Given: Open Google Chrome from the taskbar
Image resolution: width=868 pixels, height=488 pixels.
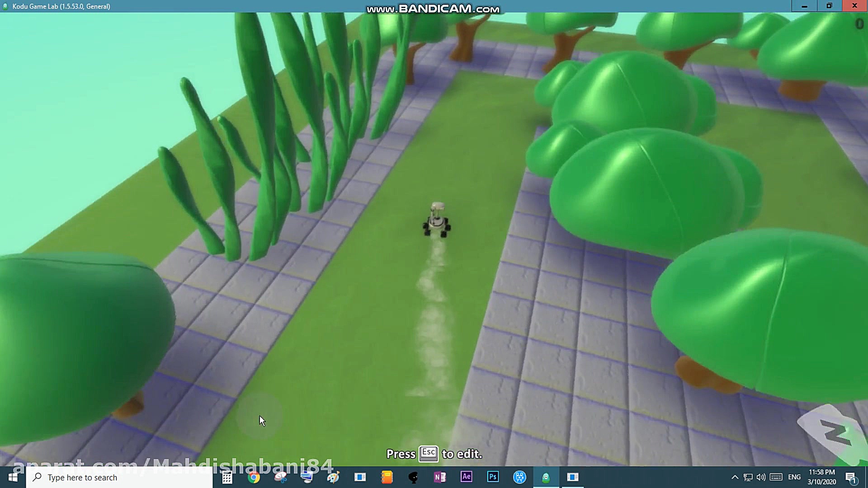Looking at the screenshot, I should 254,477.
